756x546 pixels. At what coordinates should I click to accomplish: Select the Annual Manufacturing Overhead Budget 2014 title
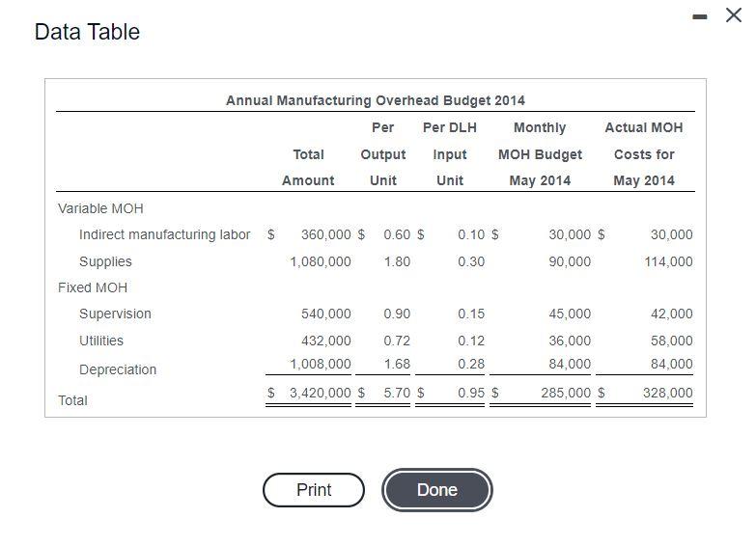[376, 100]
